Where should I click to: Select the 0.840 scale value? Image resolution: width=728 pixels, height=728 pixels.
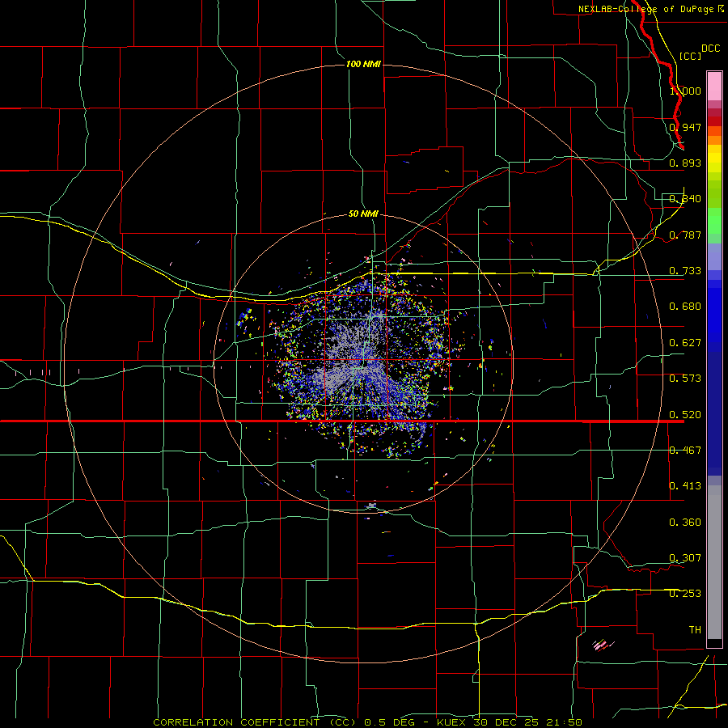tap(685, 199)
